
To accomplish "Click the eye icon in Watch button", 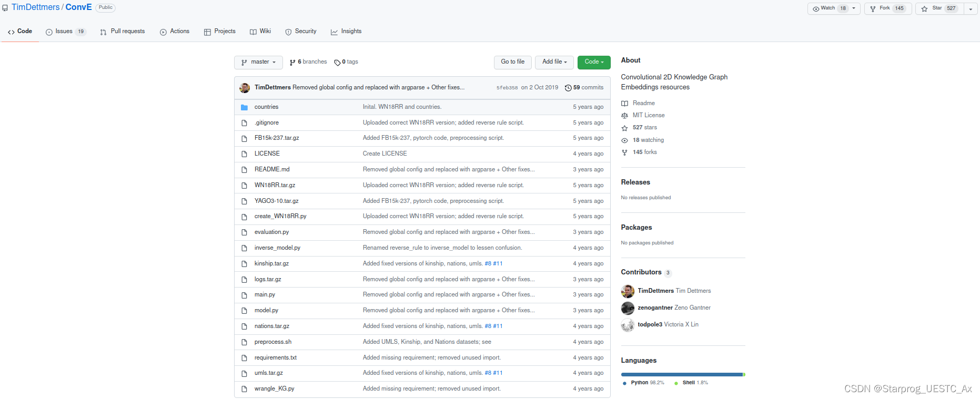I will tap(816, 9).
